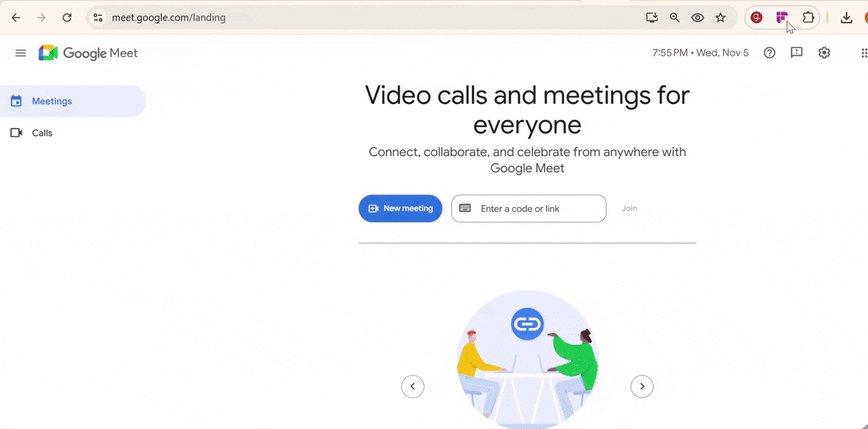Click the Video calls and meetings heading

click(528, 109)
